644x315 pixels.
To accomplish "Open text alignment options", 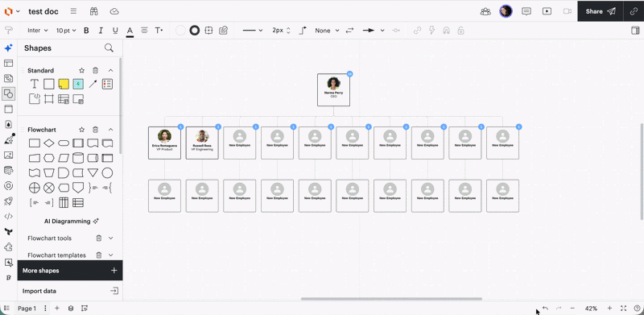I will [x=144, y=31].
